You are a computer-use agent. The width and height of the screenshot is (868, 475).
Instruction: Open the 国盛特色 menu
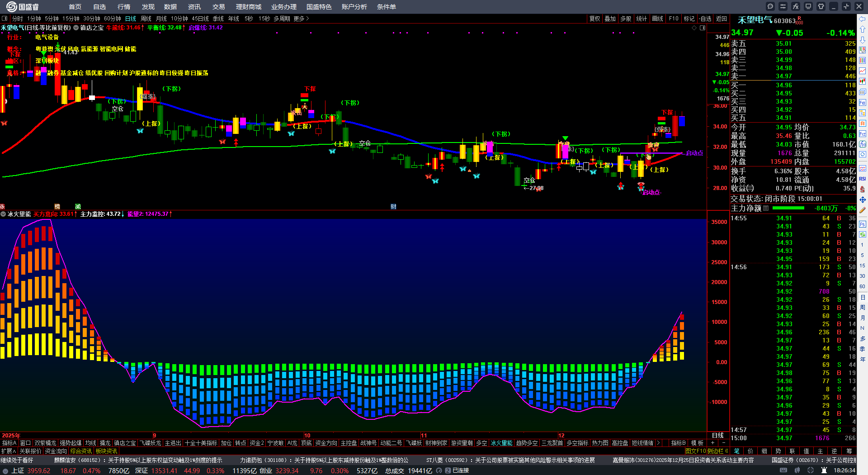click(x=319, y=7)
